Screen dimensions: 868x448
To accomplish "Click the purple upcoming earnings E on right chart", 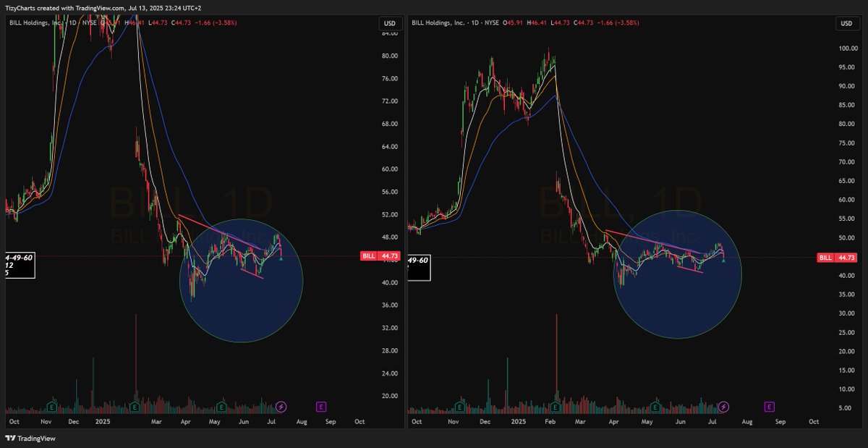I will pyautogui.click(x=770, y=407).
